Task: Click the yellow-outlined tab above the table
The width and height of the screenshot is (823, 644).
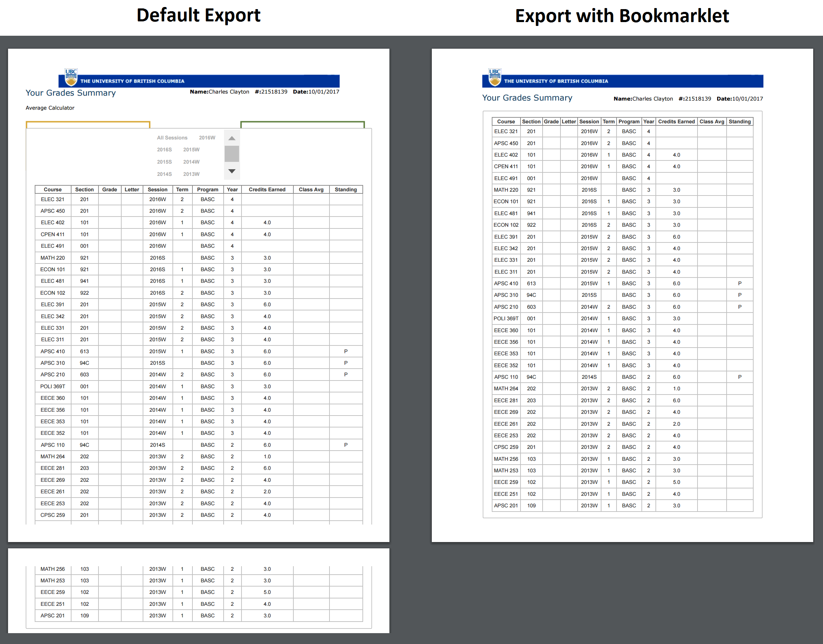Action: pos(88,125)
